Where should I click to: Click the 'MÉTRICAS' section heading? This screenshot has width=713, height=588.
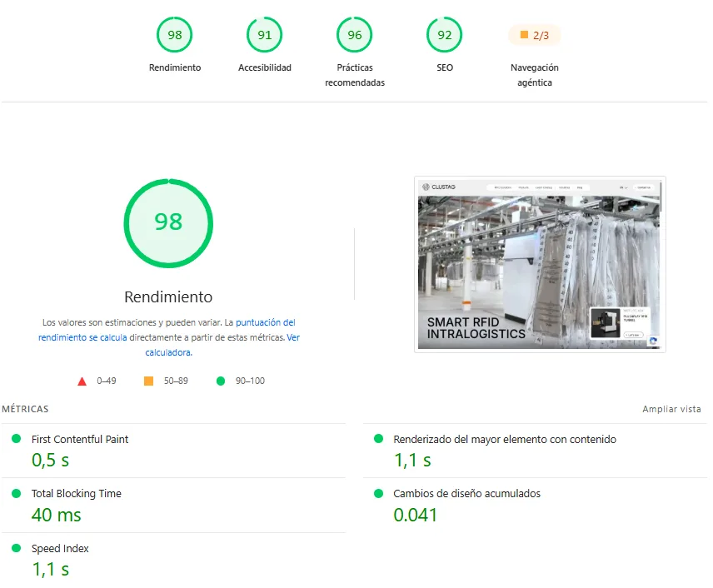(25, 409)
